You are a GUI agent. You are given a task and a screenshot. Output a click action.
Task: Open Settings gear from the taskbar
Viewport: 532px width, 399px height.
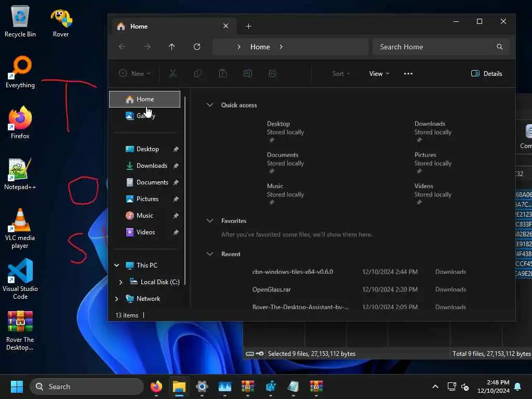tap(202, 387)
